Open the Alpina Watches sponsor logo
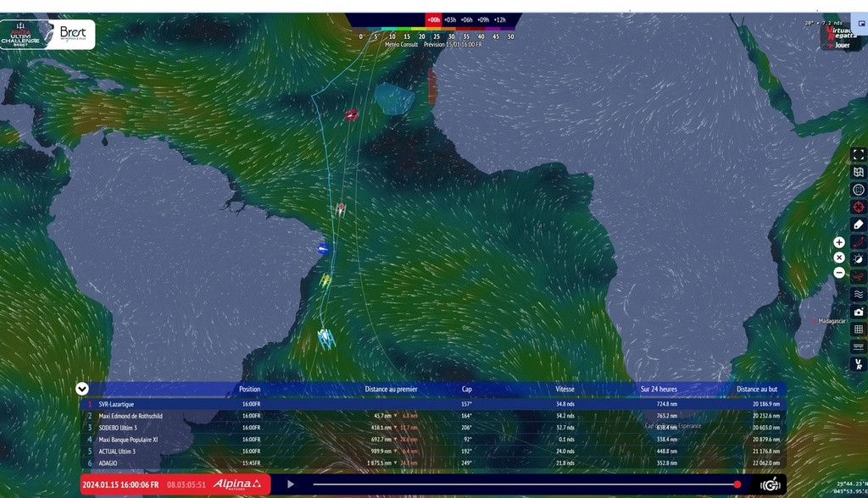The image size is (868, 498). pyautogui.click(x=237, y=484)
